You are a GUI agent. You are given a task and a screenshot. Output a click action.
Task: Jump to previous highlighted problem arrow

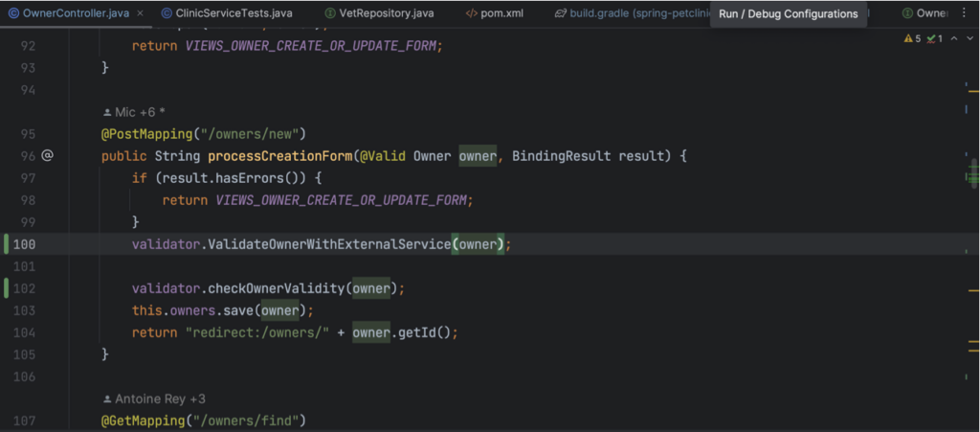(x=954, y=38)
